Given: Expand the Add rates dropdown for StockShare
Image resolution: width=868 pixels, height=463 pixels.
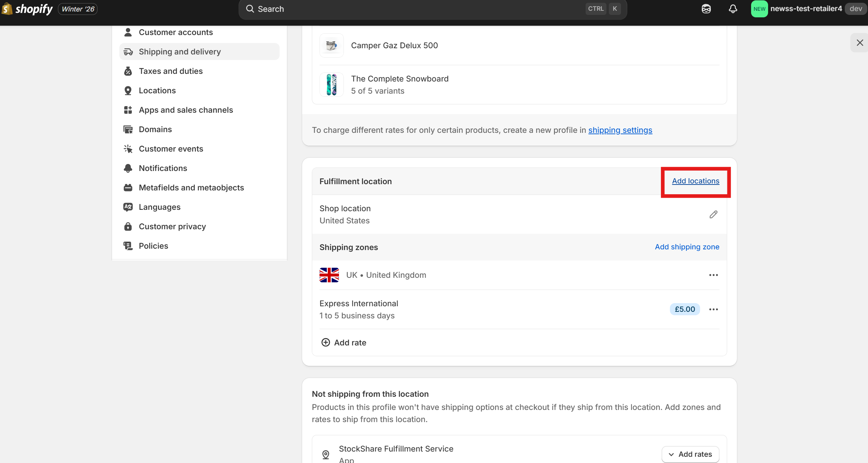Looking at the screenshot, I should point(690,454).
